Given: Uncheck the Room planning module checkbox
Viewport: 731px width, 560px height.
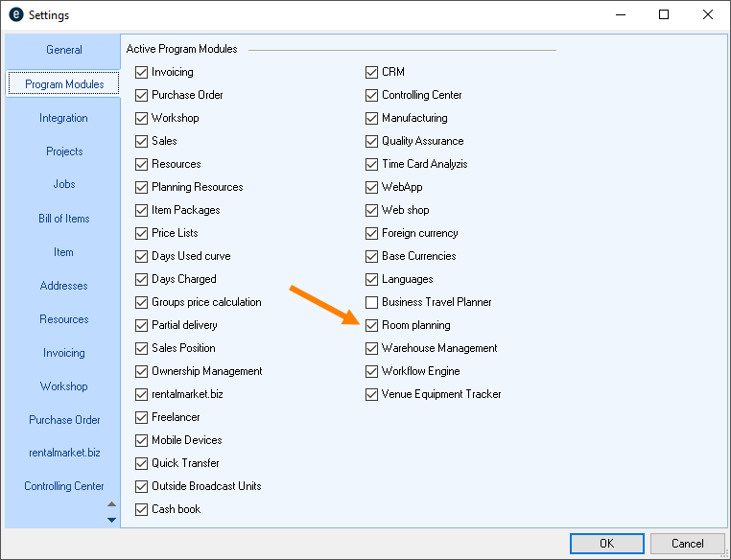Looking at the screenshot, I should pos(372,325).
